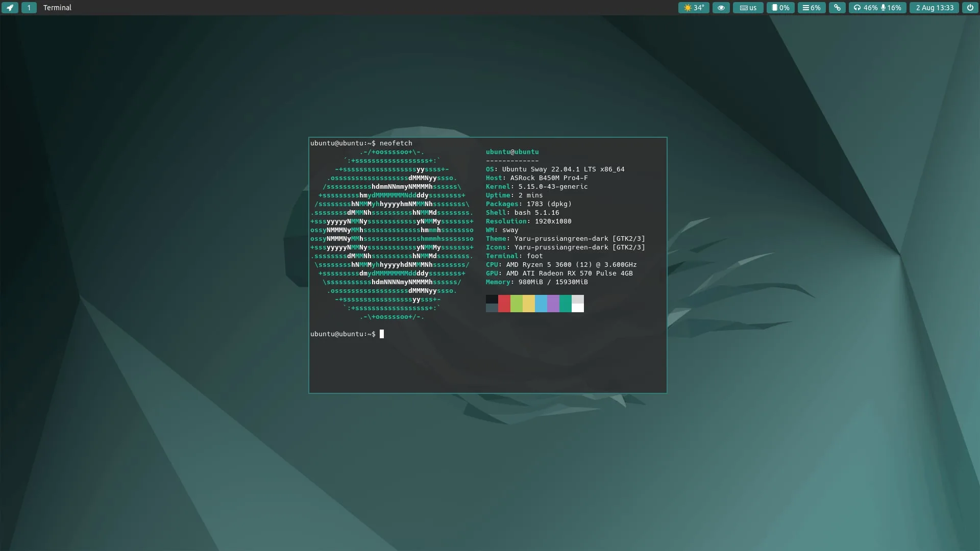Click the headphone volume indicator at 46%
Image resolution: width=980 pixels, height=551 pixels.
[x=865, y=8]
